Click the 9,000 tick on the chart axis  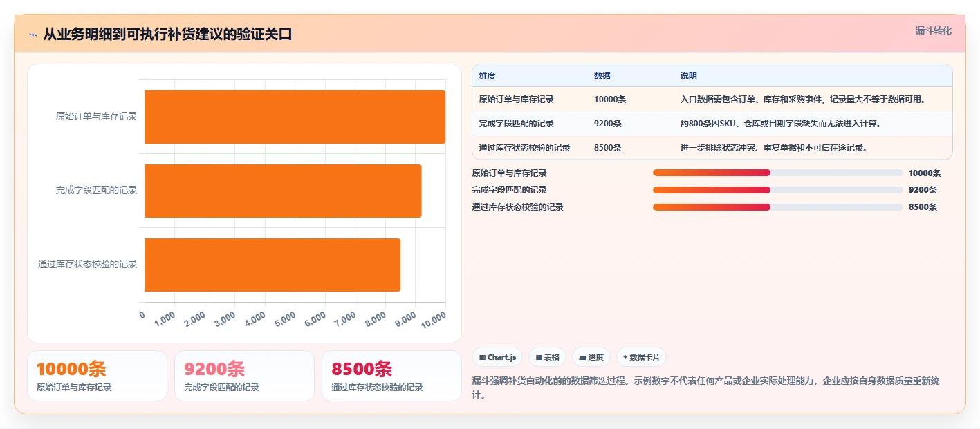(x=405, y=318)
